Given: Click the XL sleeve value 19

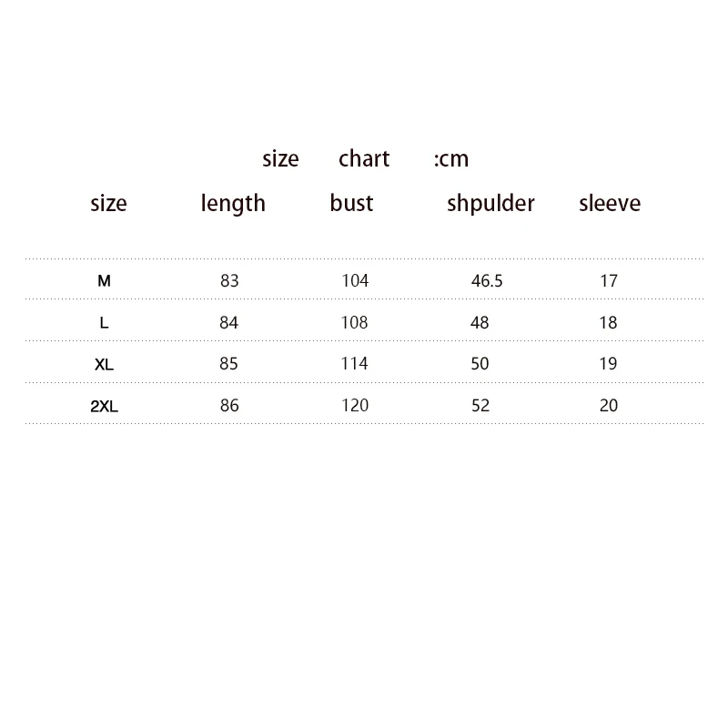Looking at the screenshot, I should tap(608, 363).
